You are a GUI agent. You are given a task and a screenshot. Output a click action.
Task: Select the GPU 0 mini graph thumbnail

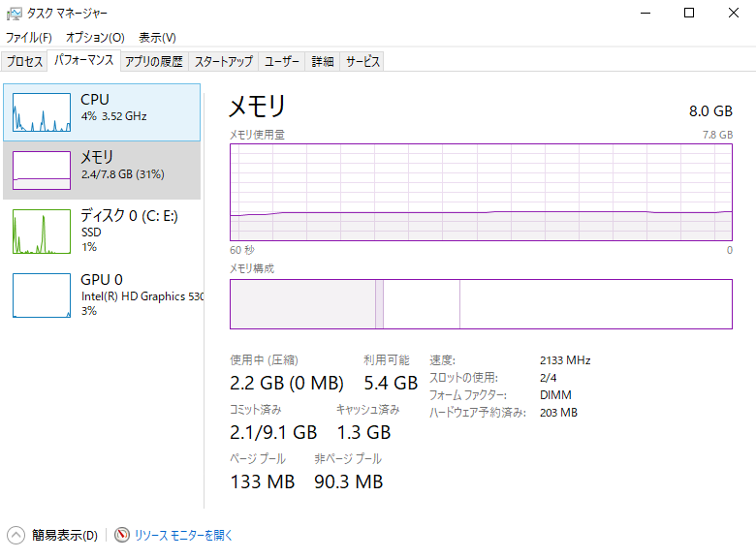tap(42, 295)
